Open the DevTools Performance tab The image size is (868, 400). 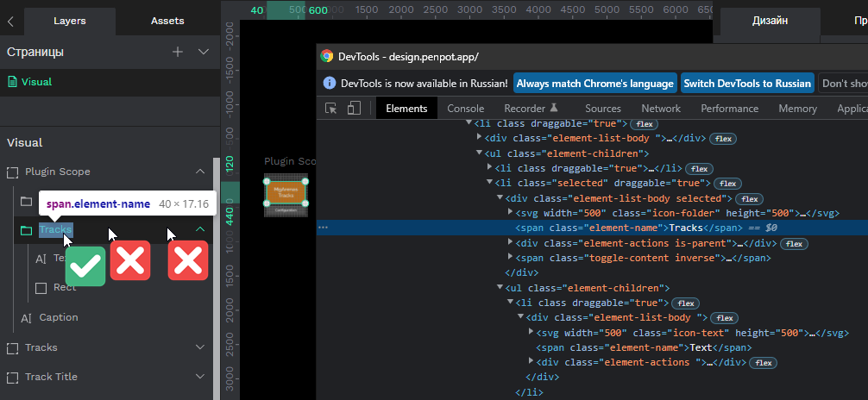click(x=730, y=109)
